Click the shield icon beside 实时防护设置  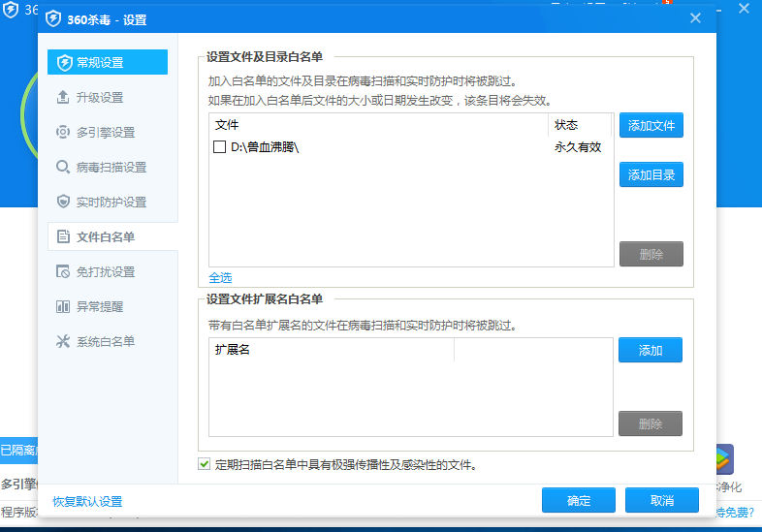tap(64, 203)
